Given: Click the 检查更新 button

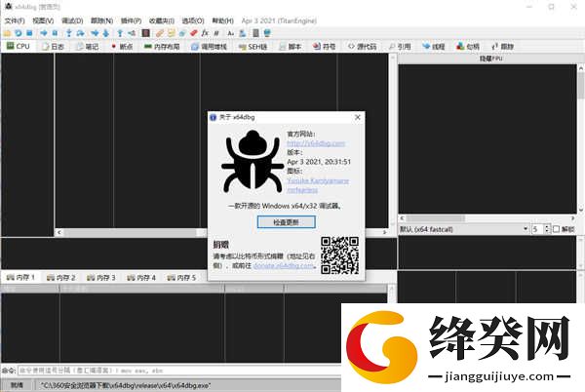Looking at the screenshot, I should 286,222.
